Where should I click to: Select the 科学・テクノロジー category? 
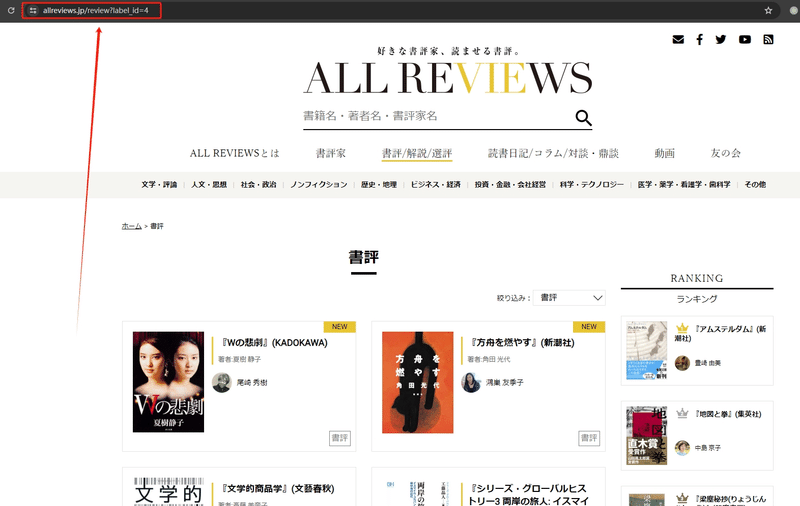coord(591,185)
